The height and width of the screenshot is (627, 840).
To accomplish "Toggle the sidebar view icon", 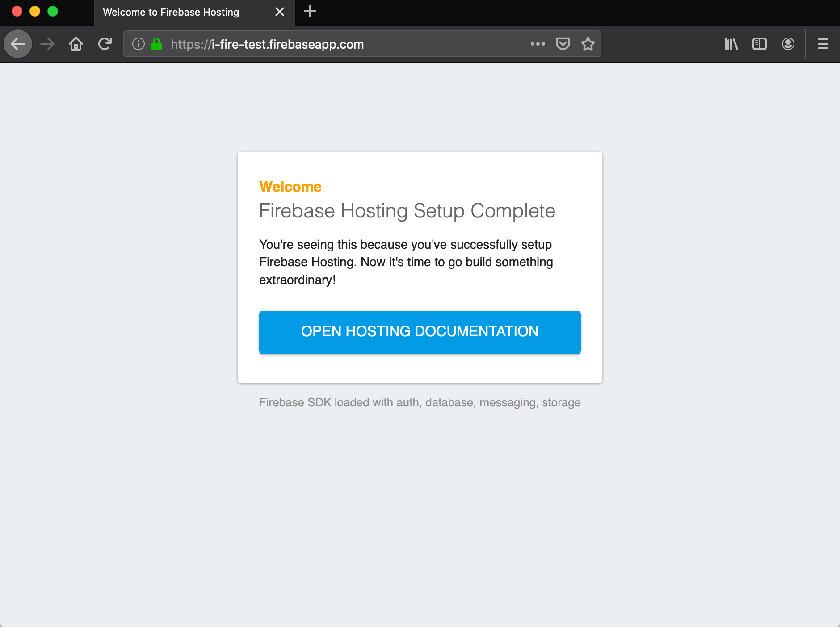I will tap(760, 44).
